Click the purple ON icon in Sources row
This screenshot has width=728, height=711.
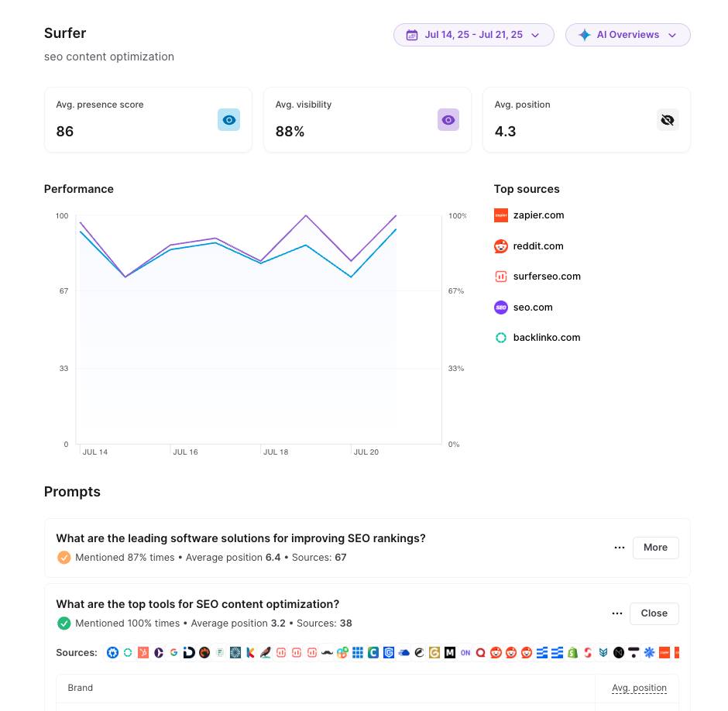[465, 652]
